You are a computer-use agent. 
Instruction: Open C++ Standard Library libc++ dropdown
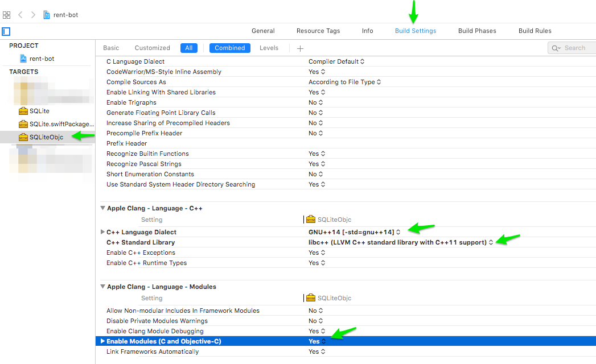click(x=401, y=242)
